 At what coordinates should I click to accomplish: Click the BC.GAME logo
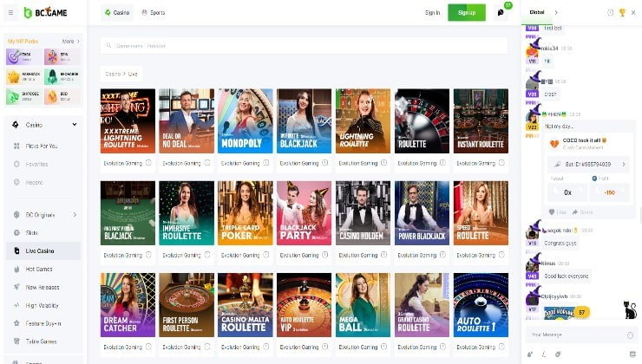[x=45, y=13]
